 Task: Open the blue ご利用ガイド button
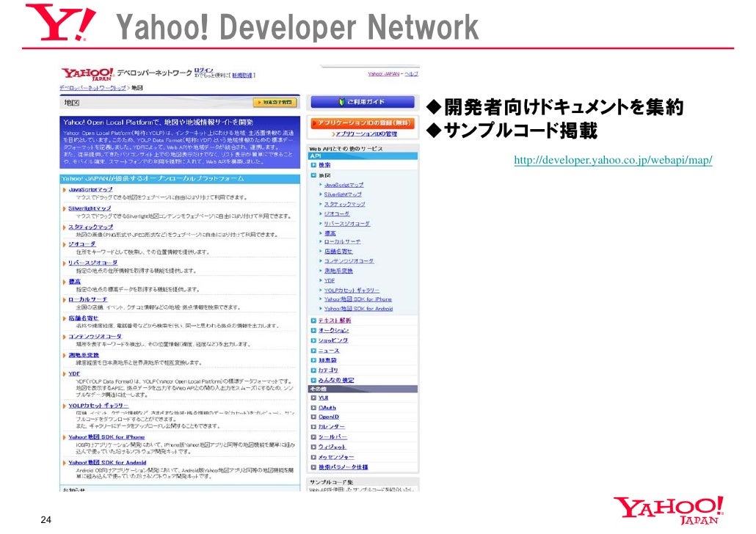click(x=362, y=102)
